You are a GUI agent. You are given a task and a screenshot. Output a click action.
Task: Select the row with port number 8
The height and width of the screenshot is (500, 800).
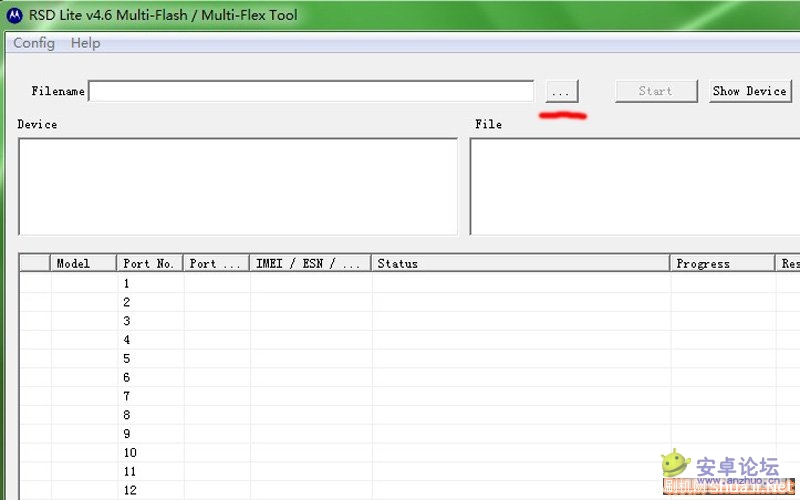point(410,415)
